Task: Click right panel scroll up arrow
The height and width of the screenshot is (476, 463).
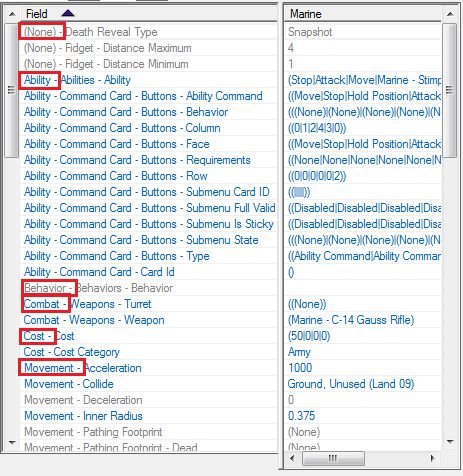Action: pyautogui.click(x=450, y=14)
